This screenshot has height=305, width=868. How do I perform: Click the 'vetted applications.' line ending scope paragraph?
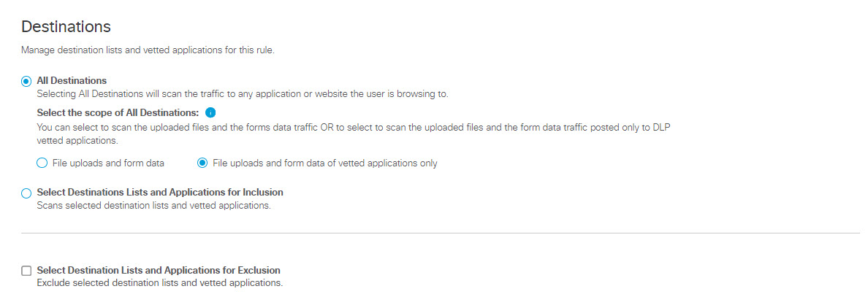click(x=77, y=140)
